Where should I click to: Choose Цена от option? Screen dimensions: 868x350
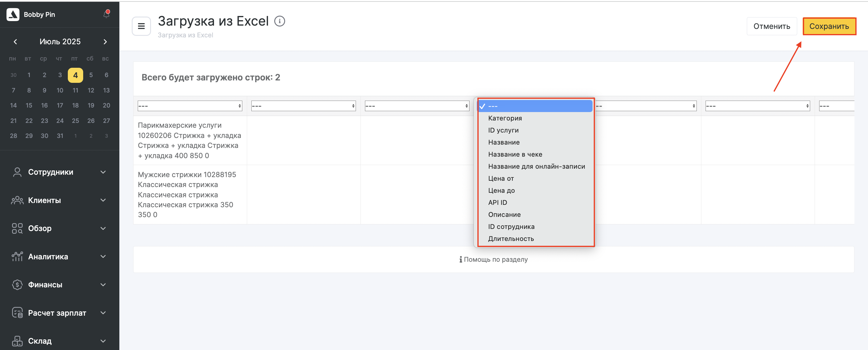[x=535, y=179]
